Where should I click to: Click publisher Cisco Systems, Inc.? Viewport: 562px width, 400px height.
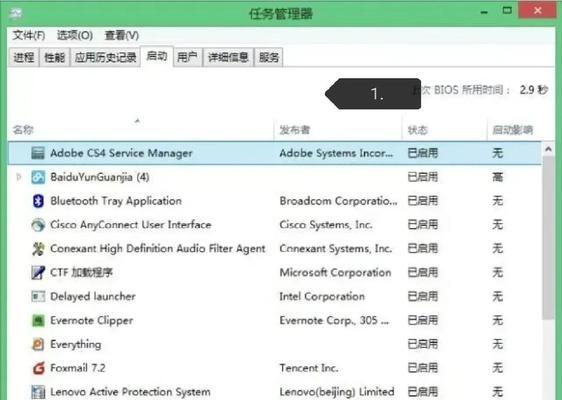326,225
